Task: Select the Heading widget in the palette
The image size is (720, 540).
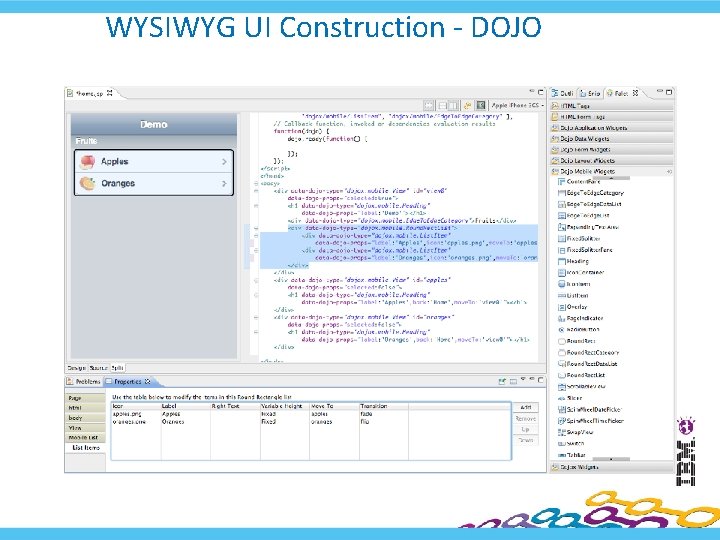Action: [573, 261]
